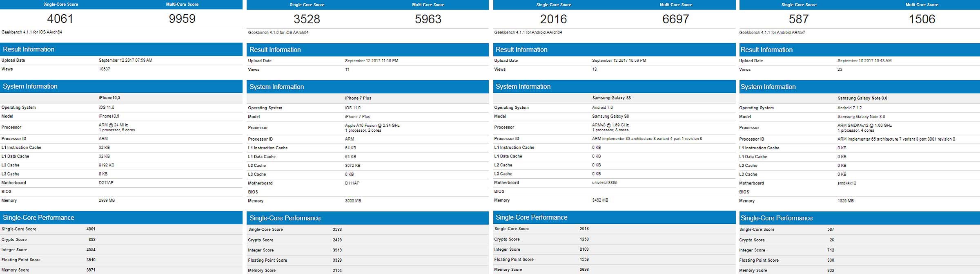Click L2 Cache value '3072 KB'
Image resolution: width=980 pixels, height=274 pixels.
(x=352, y=166)
